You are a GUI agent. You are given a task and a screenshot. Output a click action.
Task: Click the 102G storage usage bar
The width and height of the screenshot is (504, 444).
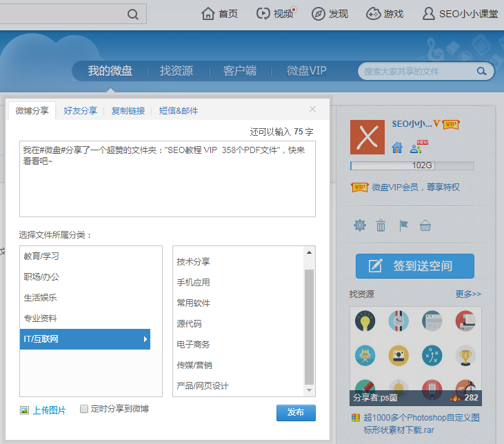pyautogui.click(x=412, y=165)
